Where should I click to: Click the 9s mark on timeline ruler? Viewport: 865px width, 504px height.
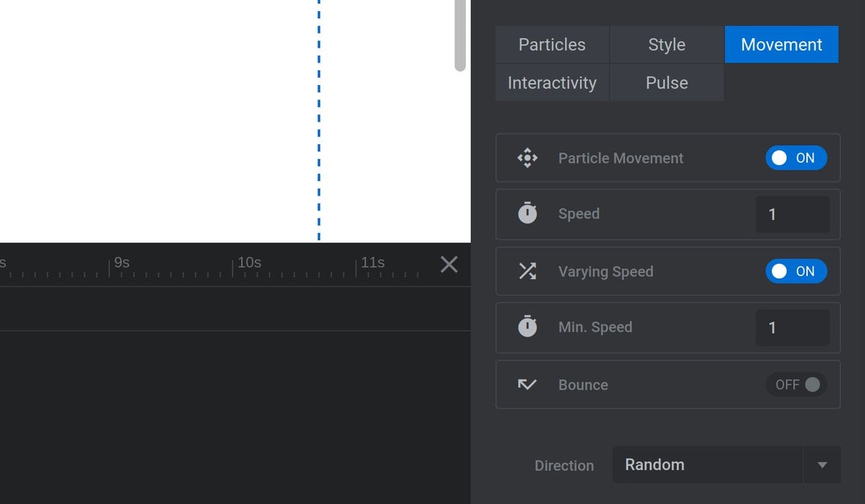(x=122, y=262)
